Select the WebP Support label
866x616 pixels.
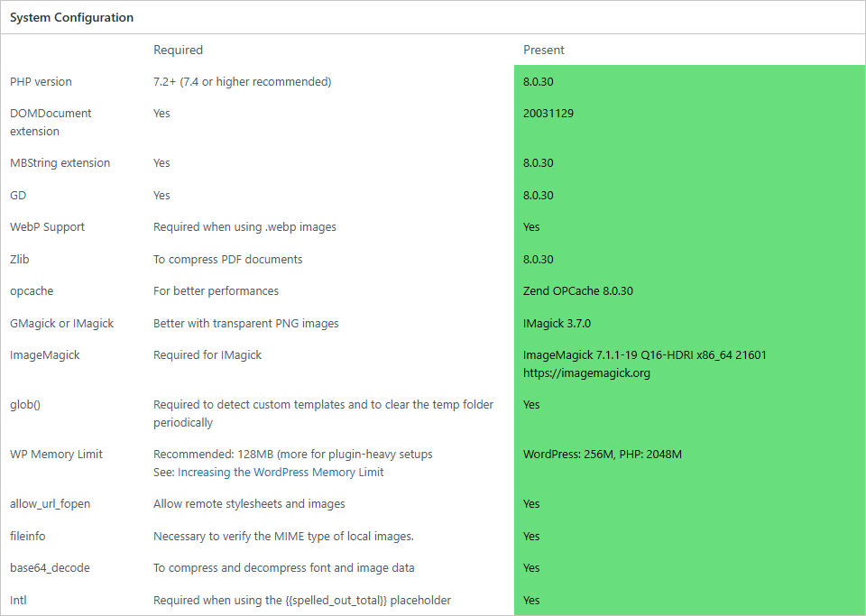tap(48, 227)
